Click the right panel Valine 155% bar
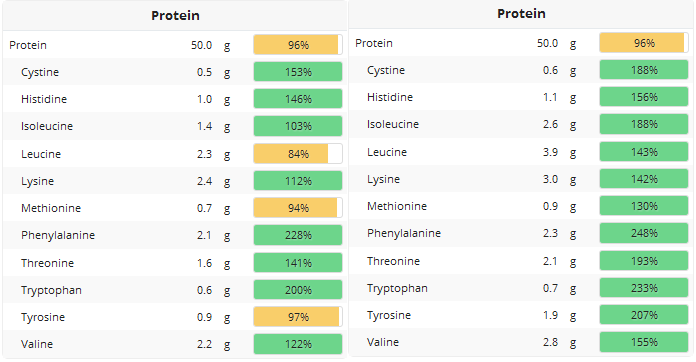Viewport: 696px width, 362px height. point(644,342)
